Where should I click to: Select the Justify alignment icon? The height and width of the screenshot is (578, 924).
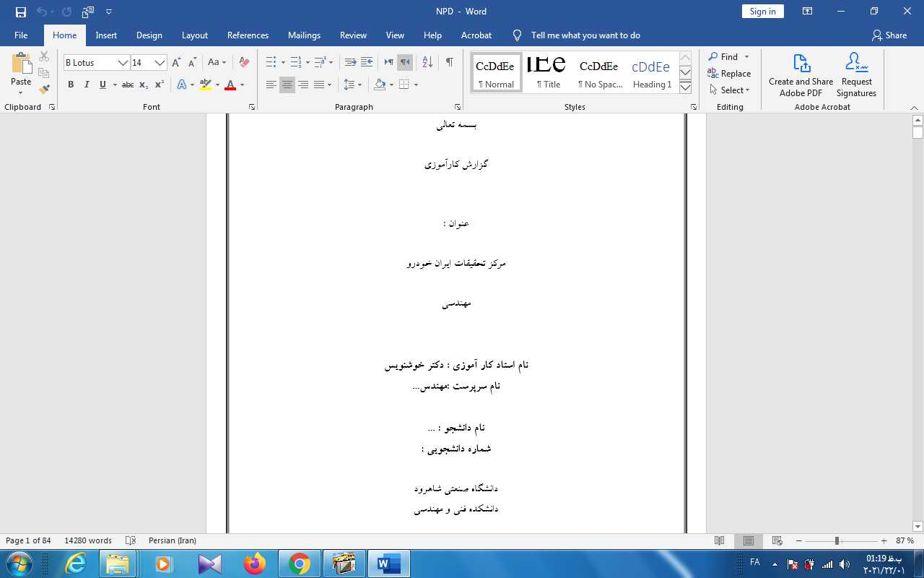click(x=319, y=85)
